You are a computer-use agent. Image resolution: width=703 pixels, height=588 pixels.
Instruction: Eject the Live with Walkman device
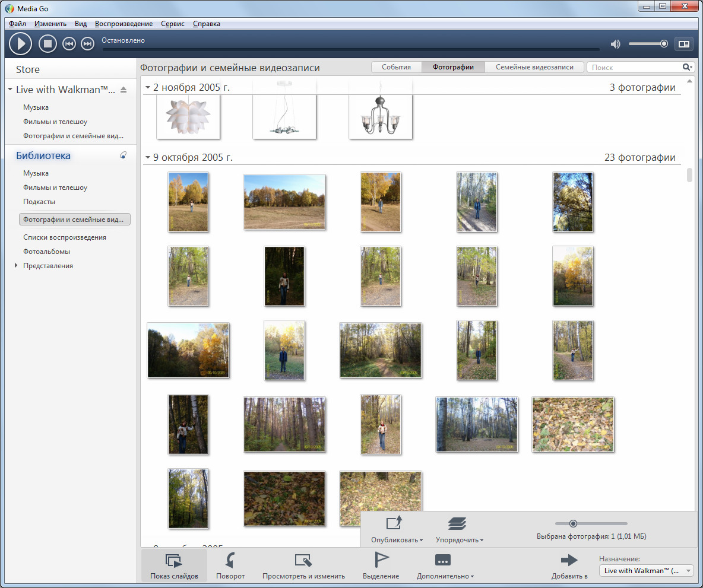click(x=123, y=90)
